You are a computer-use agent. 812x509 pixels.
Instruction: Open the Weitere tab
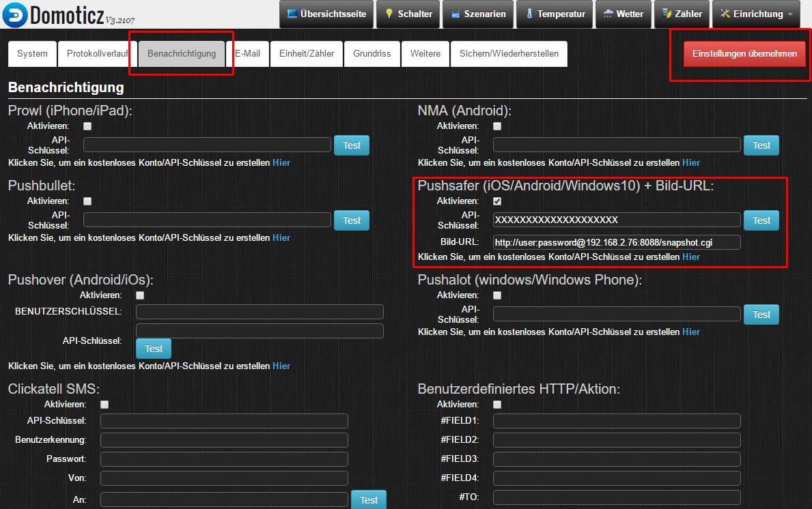point(425,54)
